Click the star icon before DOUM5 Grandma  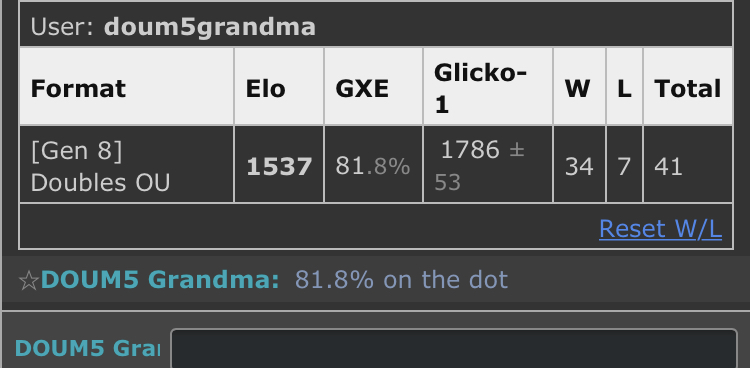click(28, 280)
